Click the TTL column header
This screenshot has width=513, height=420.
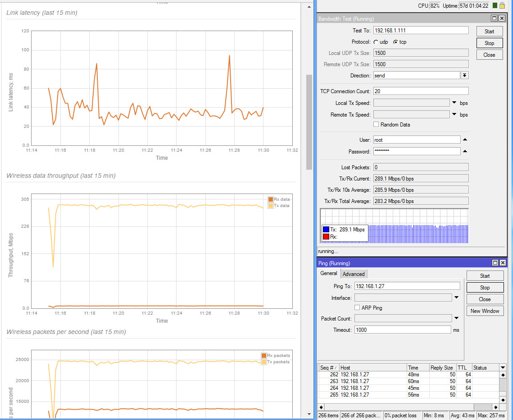pyautogui.click(x=464, y=368)
